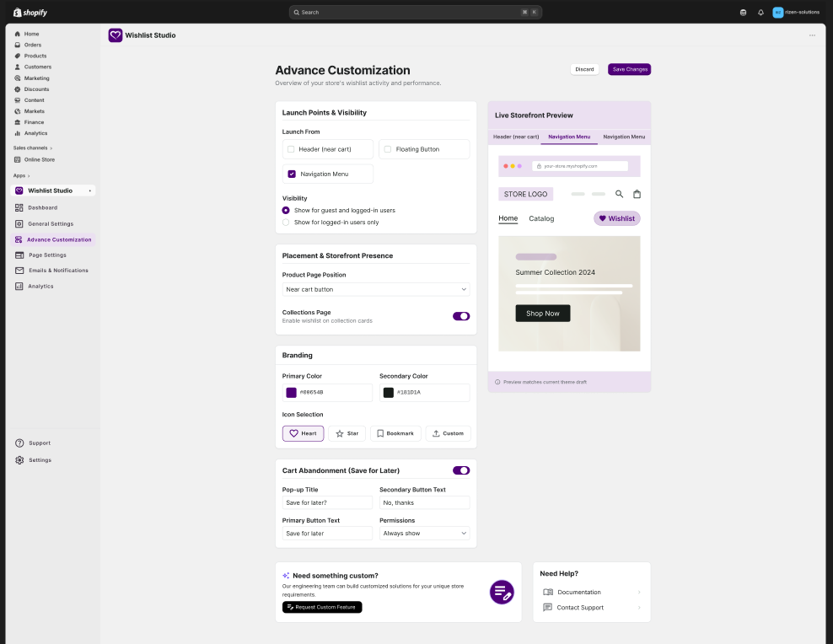Click the Primary Button Text input field
The width and height of the screenshot is (833, 644).
[327, 533]
